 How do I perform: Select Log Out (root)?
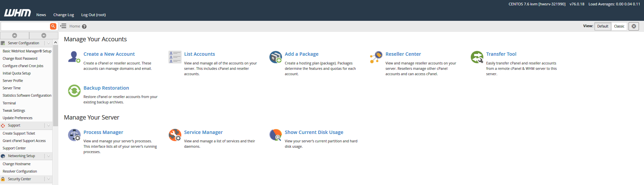[x=93, y=15]
